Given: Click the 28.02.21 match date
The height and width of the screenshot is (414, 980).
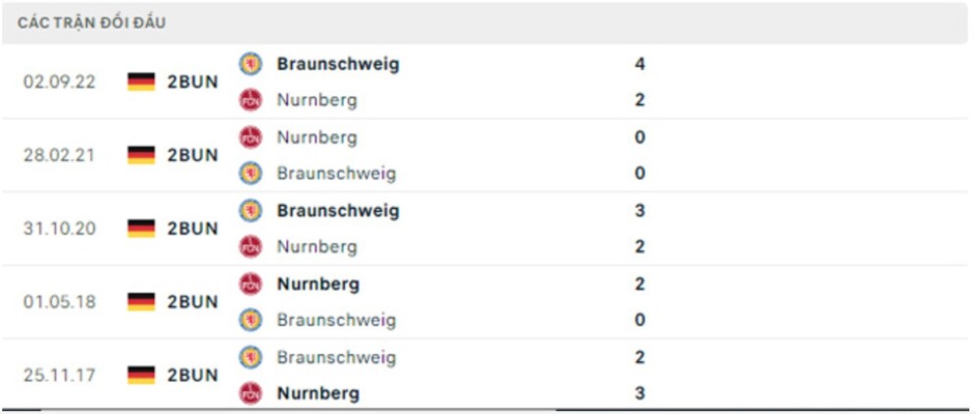Looking at the screenshot, I should [x=60, y=155].
